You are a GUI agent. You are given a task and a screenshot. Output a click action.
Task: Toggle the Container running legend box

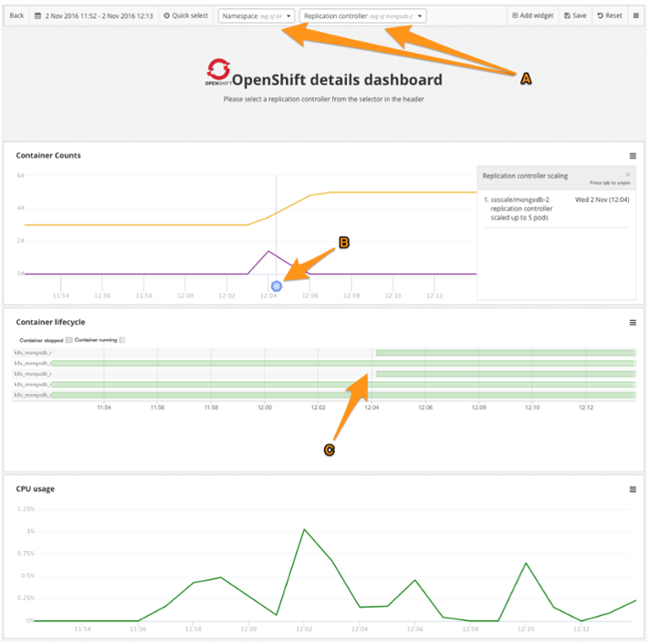[x=122, y=340]
